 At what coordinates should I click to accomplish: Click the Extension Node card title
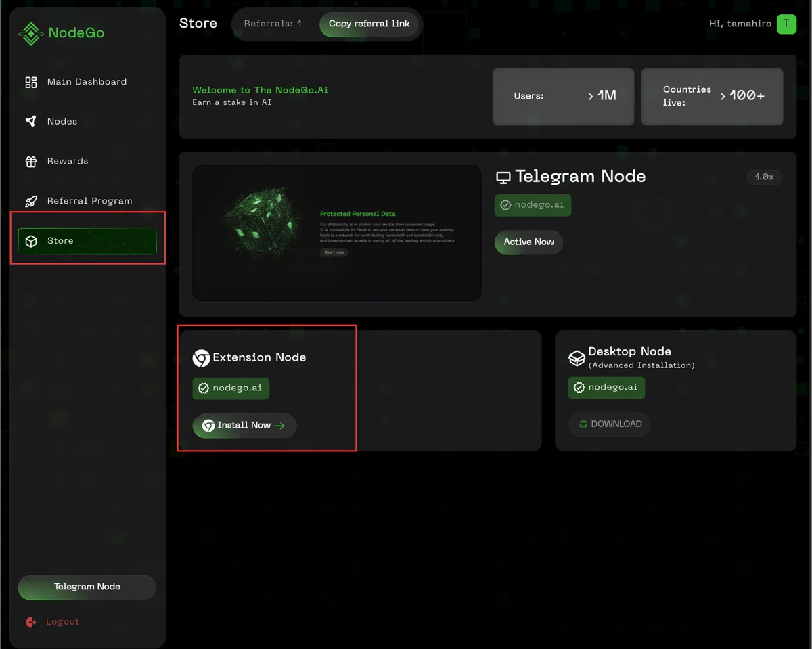(259, 357)
